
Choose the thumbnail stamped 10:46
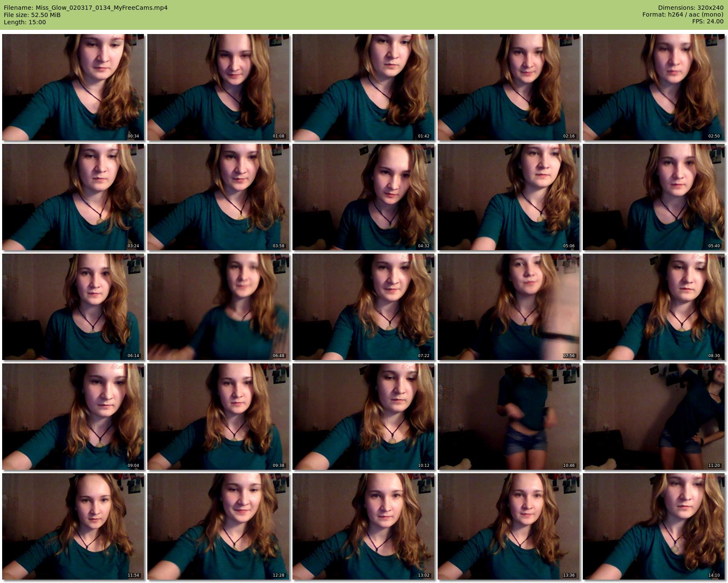(x=509, y=417)
